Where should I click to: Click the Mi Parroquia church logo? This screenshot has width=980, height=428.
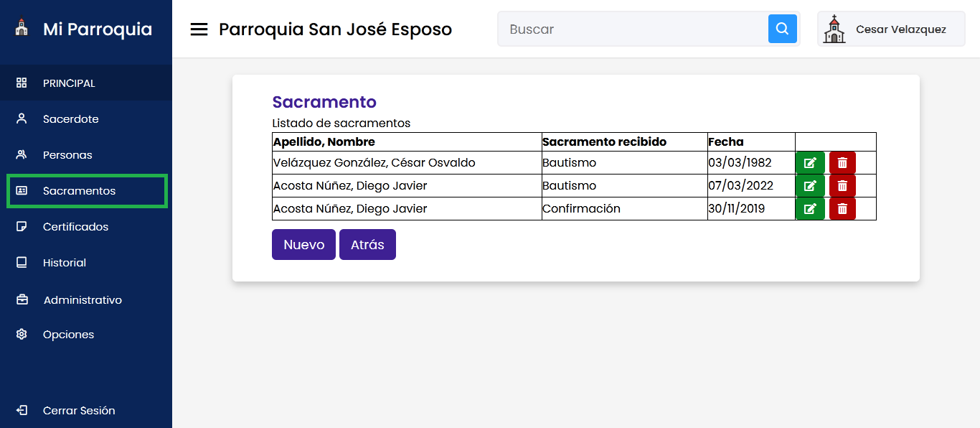22,29
